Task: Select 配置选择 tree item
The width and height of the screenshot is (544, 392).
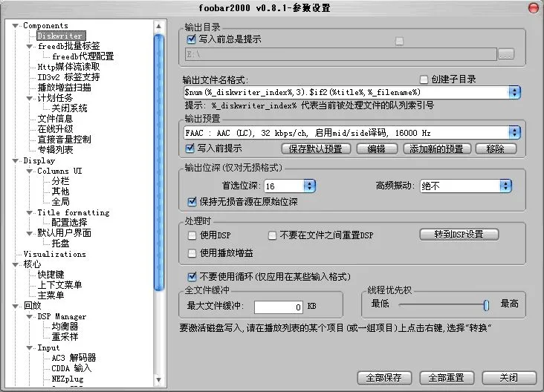Action: pos(69,223)
